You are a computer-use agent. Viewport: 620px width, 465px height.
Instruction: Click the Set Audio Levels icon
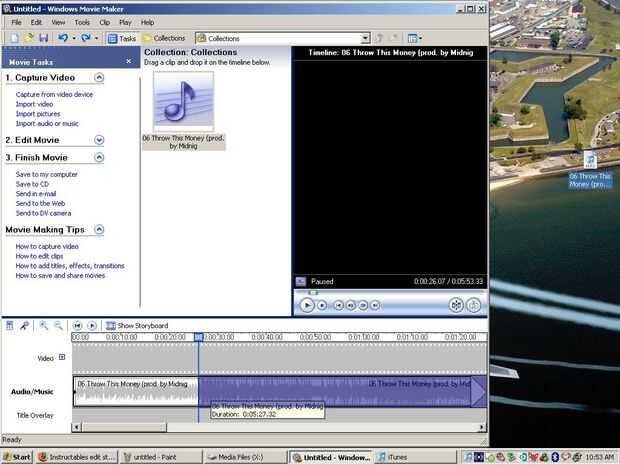click(9, 325)
